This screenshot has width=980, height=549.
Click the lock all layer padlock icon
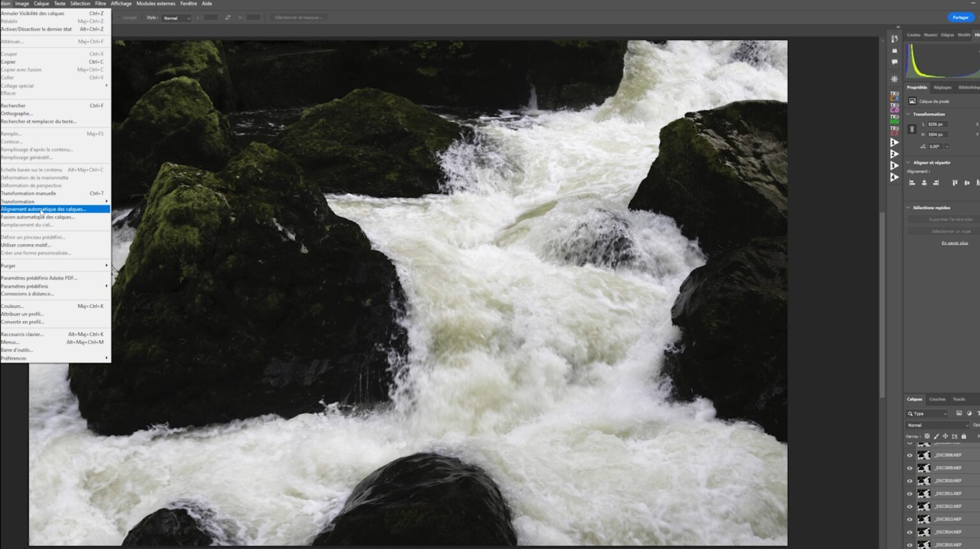coord(964,436)
